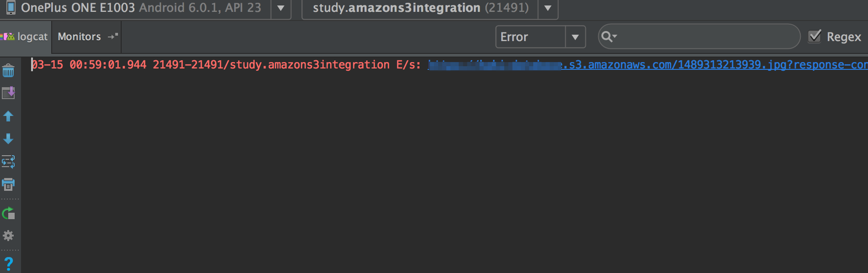The width and height of the screenshot is (868, 273).
Task: Expand the study.amazons3integration process dropdown
Action: click(548, 8)
